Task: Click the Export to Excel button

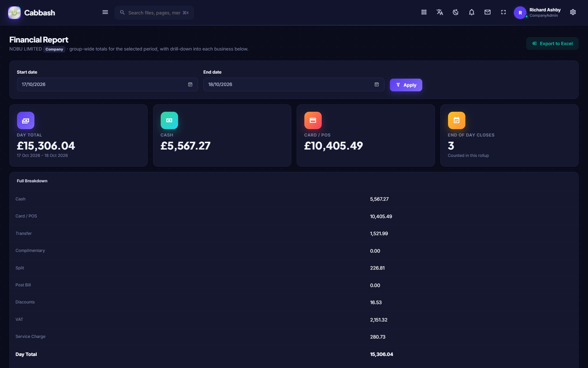Action: [x=552, y=43]
